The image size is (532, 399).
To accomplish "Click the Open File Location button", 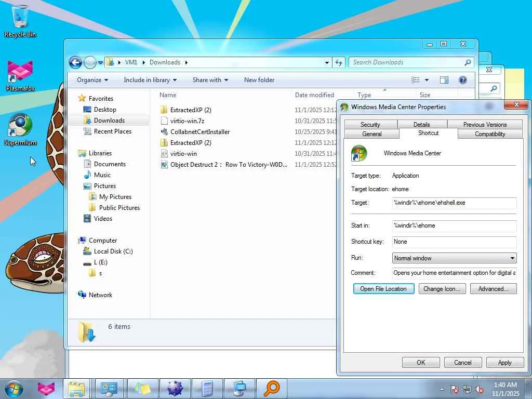I will (x=383, y=289).
